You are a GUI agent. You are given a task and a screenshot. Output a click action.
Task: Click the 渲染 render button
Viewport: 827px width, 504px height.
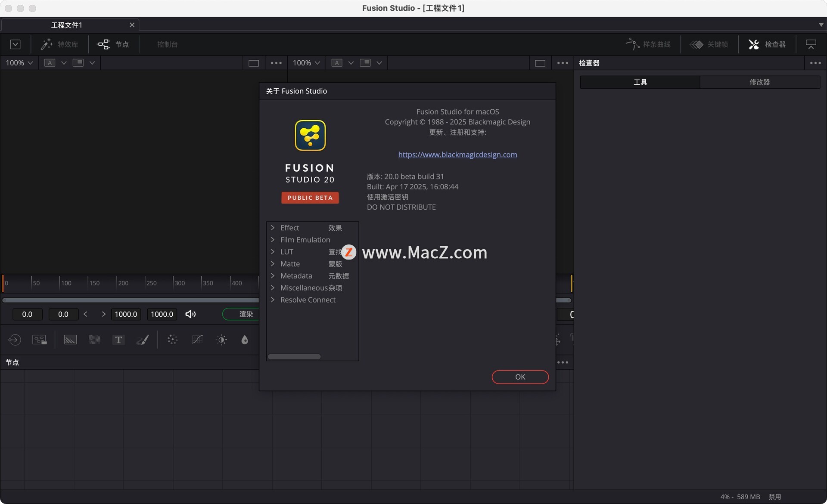(241, 314)
